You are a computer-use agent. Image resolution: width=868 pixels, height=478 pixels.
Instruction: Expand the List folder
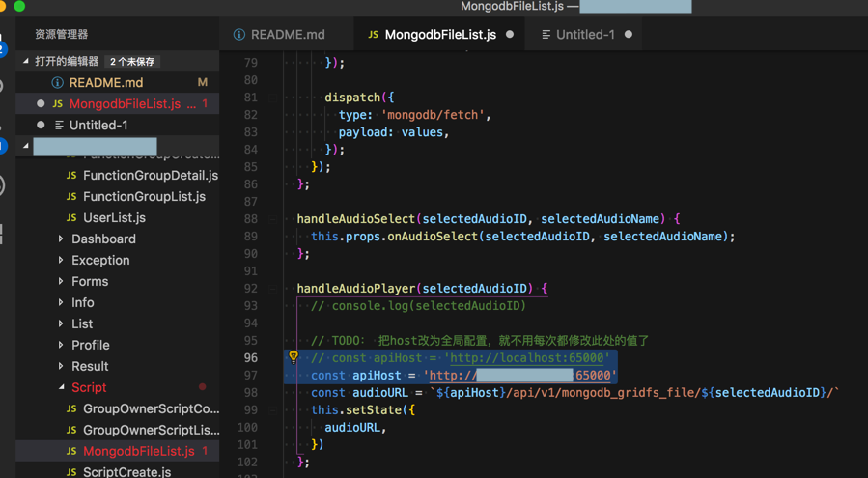tap(60, 323)
